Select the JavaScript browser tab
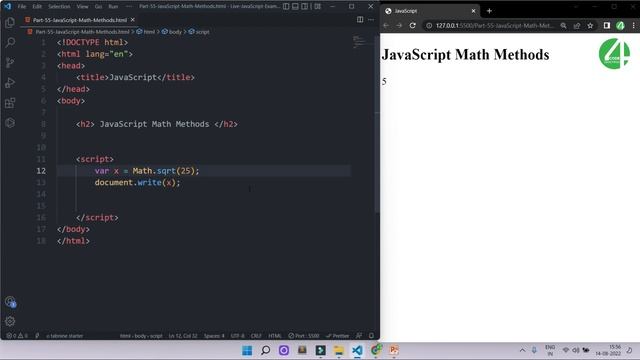 [431, 11]
